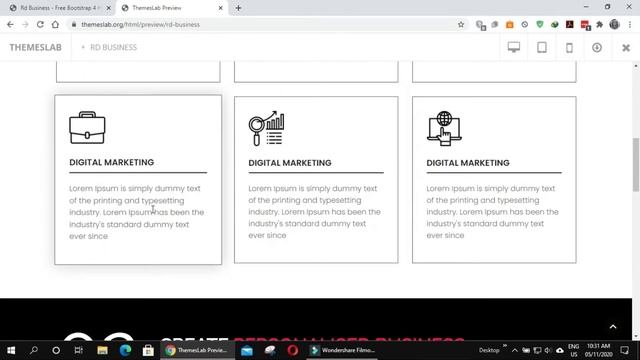Click the Adobe Acrobat extension icon
The height and width of the screenshot is (360, 640).
(x=569, y=24)
